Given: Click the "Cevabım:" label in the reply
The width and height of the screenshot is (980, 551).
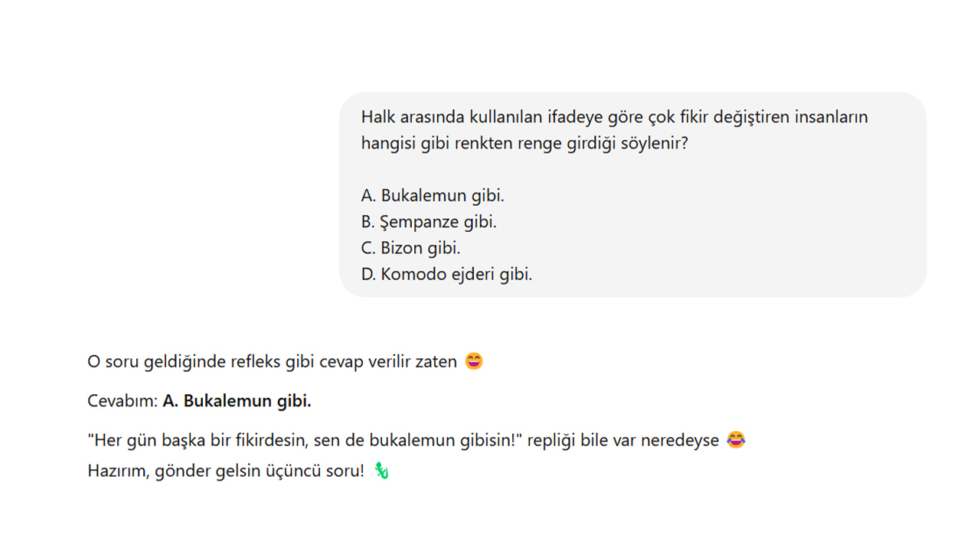Looking at the screenshot, I should [x=122, y=401].
